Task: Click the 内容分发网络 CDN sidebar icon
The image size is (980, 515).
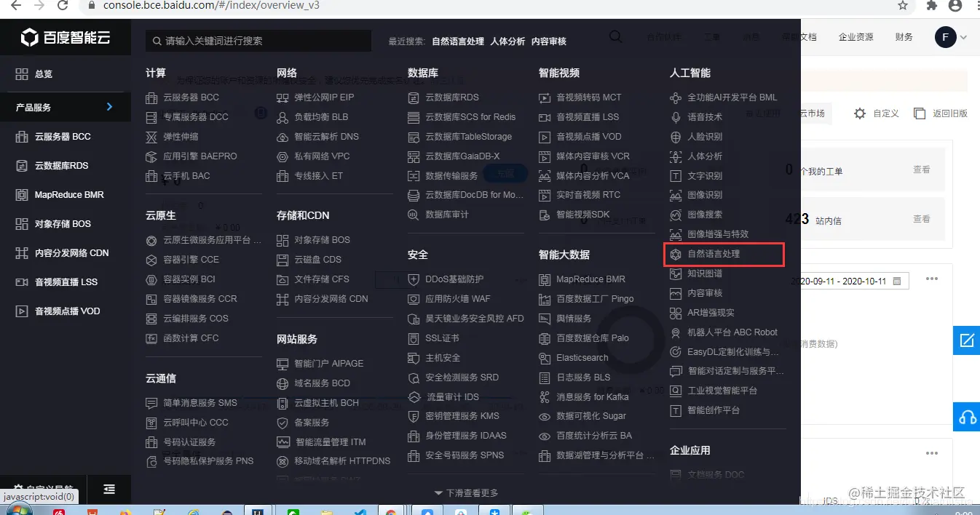Action: click(21, 253)
